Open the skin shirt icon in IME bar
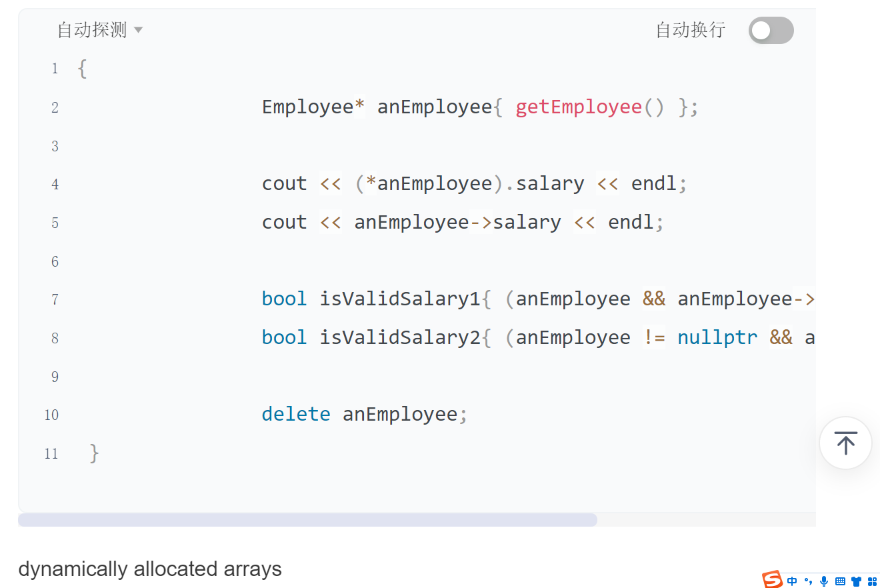Viewport: 880px width, 588px height. [x=856, y=581]
